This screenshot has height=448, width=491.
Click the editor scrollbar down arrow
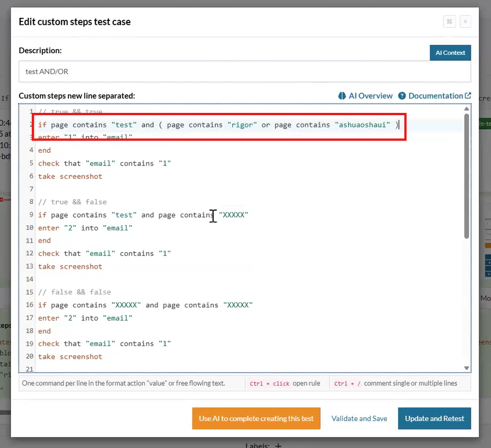click(x=467, y=368)
